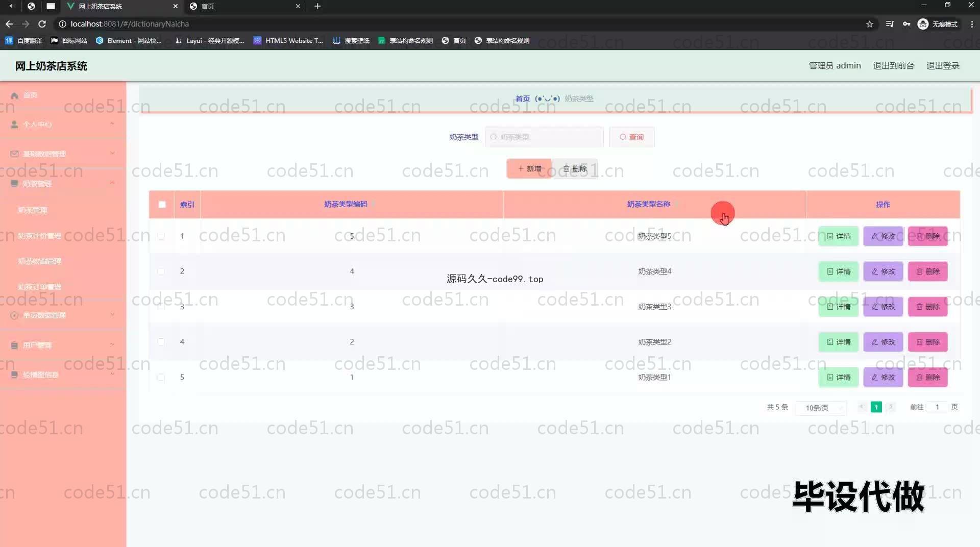Open the incognito profile indicator
The width and height of the screenshot is (980, 547).
point(938,24)
